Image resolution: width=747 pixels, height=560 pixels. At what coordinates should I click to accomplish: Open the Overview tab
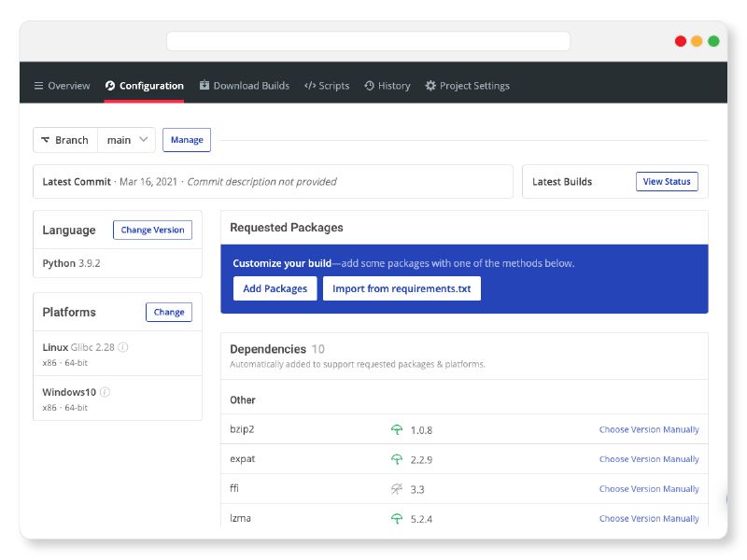[62, 86]
